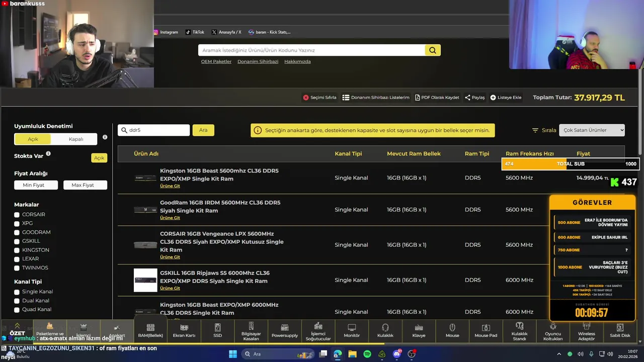The image size is (644, 362).
Task: Open the Wireless Adaptör category
Action: pyautogui.click(x=587, y=331)
